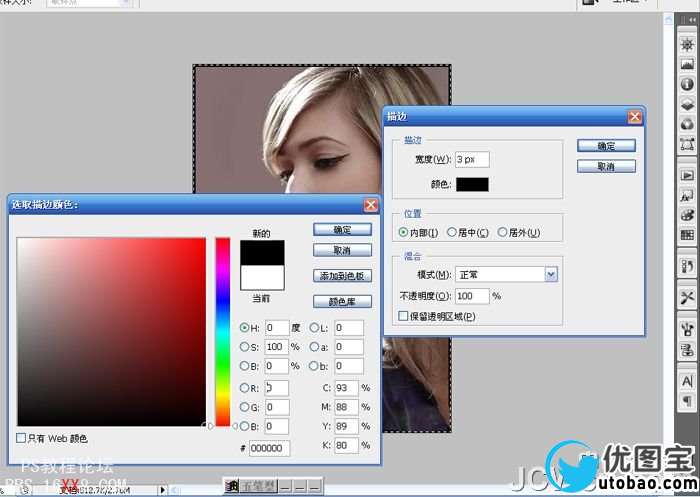Select 居中(C) stroke position

pyautogui.click(x=452, y=232)
